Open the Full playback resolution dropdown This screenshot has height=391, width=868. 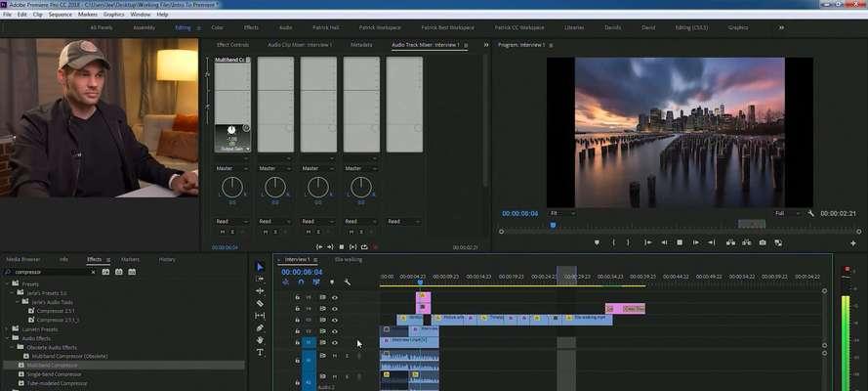(x=787, y=213)
